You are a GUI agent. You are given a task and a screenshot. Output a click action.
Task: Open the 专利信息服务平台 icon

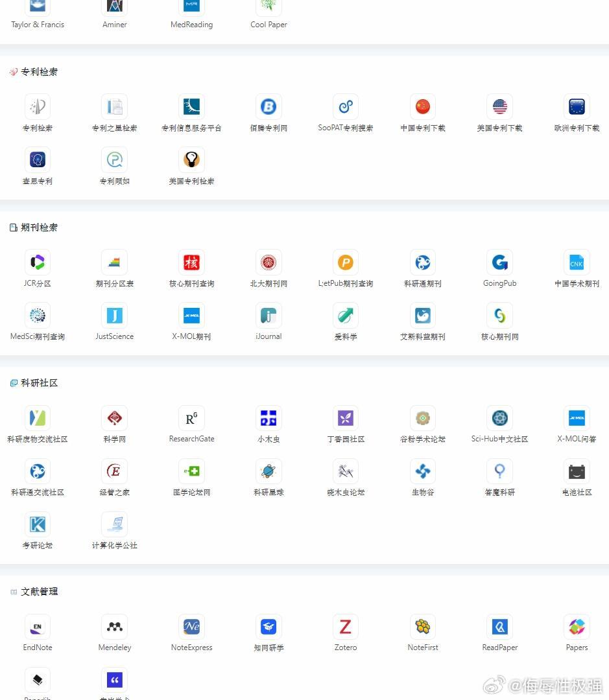tap(192, 107)
